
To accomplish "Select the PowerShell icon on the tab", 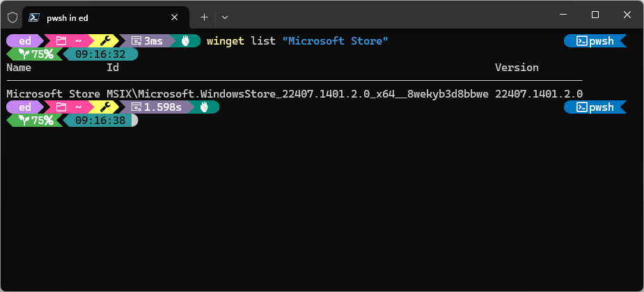I will click(x=34, y=17).
